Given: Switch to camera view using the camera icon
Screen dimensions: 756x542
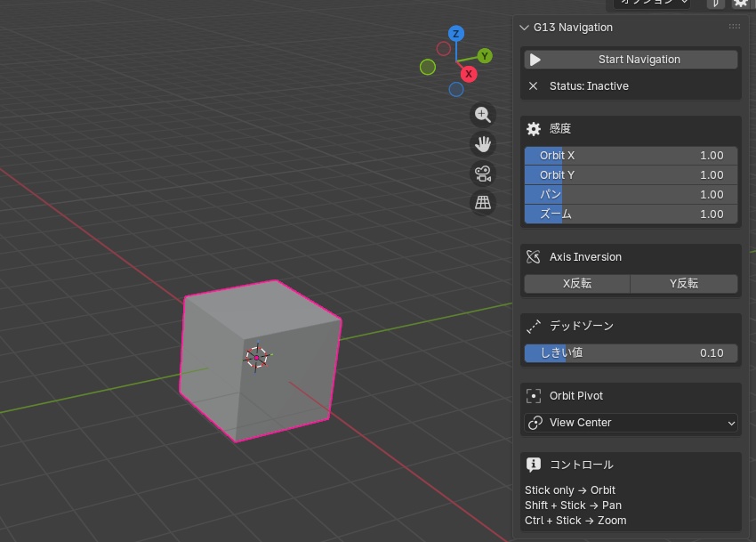Looking at the screenshot, I should tap(482, 173).
